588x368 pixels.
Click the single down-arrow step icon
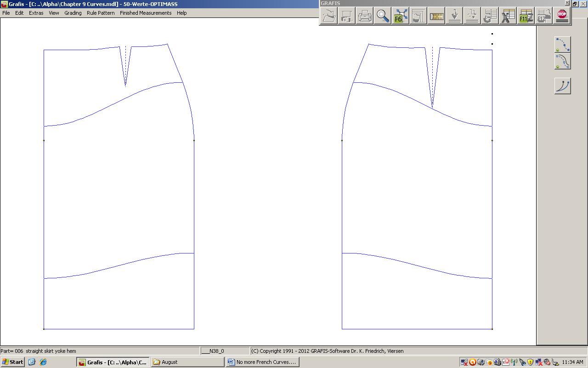point(454,16)
